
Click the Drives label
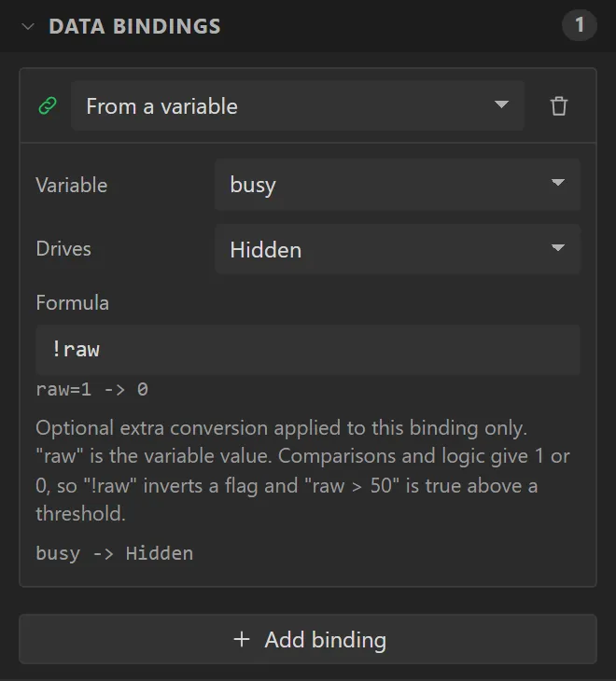pos(63,249)
